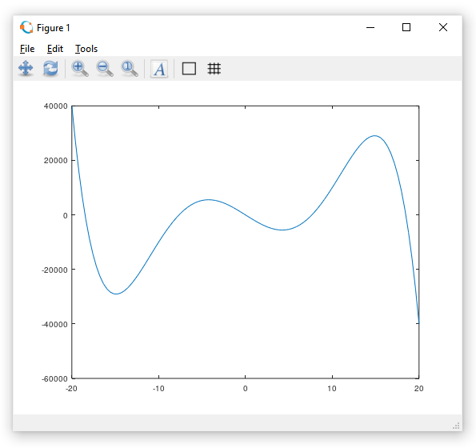Open the File menu

coord(27,49)
